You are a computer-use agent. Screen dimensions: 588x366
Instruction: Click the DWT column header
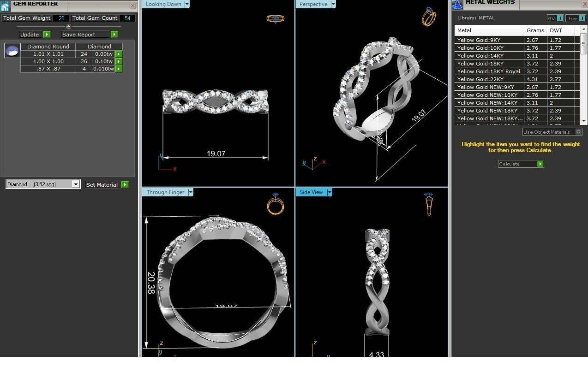[x=561, y=30]
